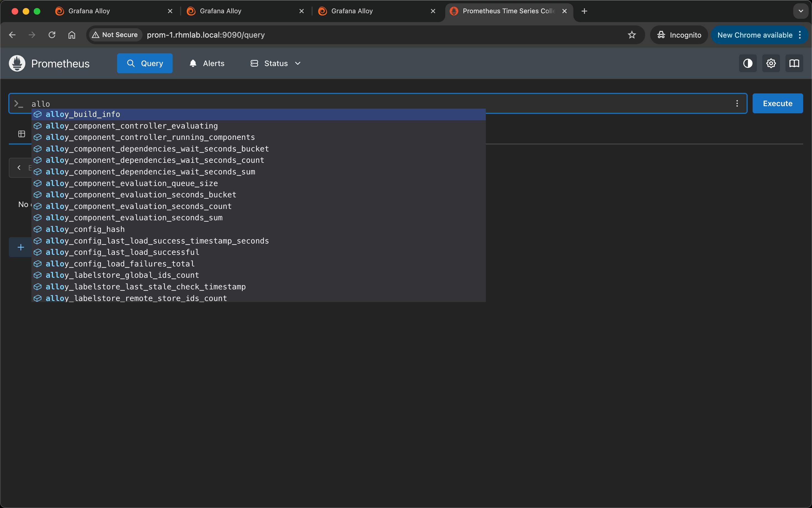Select alloy_config_last_load_success_timestamp_seconds
The height and width of the screenshot is (508, 812).
[259, 240]
